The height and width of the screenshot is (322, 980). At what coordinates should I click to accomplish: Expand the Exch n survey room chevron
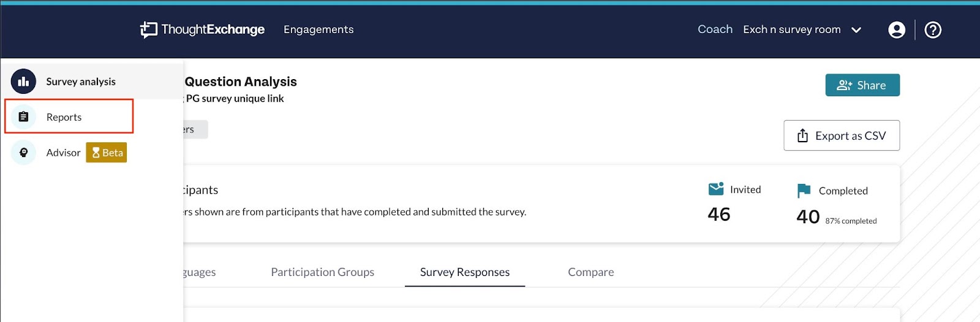coord(856,30)
